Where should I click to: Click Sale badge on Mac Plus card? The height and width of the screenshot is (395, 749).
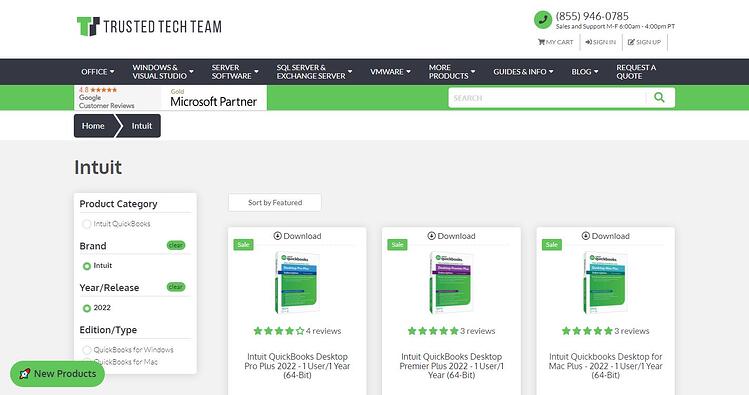552,245
